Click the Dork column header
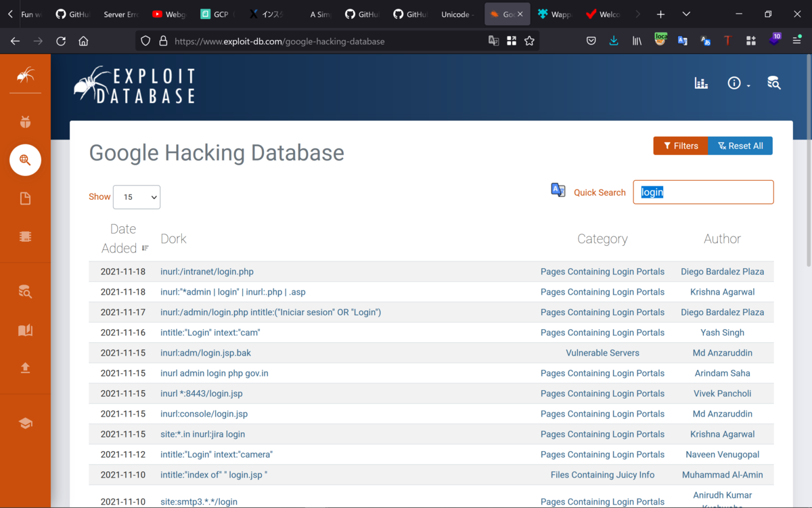Viewport: 812px width, 508px height. [x=173, y=238]
